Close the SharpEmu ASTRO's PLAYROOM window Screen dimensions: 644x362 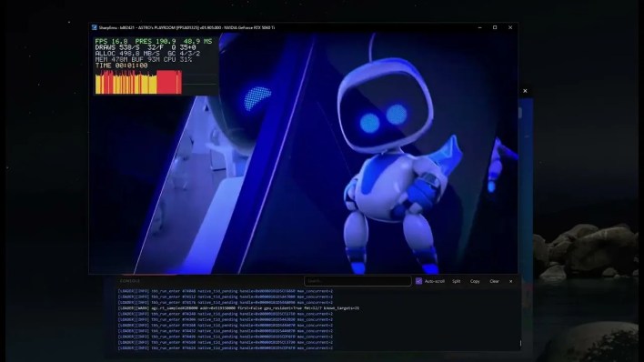[510, 27]
